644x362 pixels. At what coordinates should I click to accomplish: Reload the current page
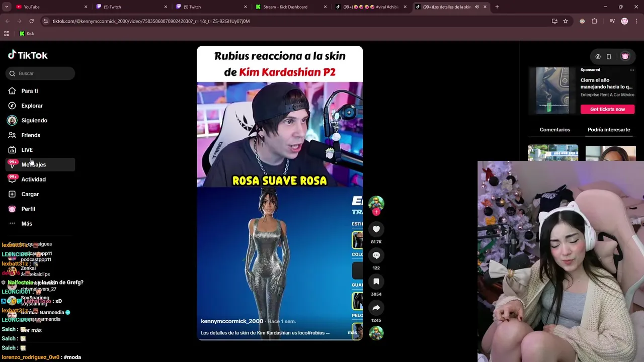(x=31, y=21)
